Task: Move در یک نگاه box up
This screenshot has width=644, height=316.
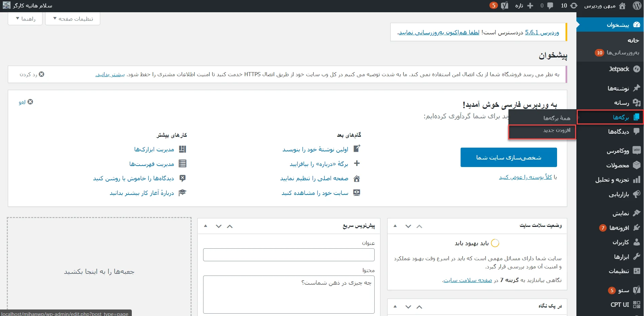Action: pos(419,307)
